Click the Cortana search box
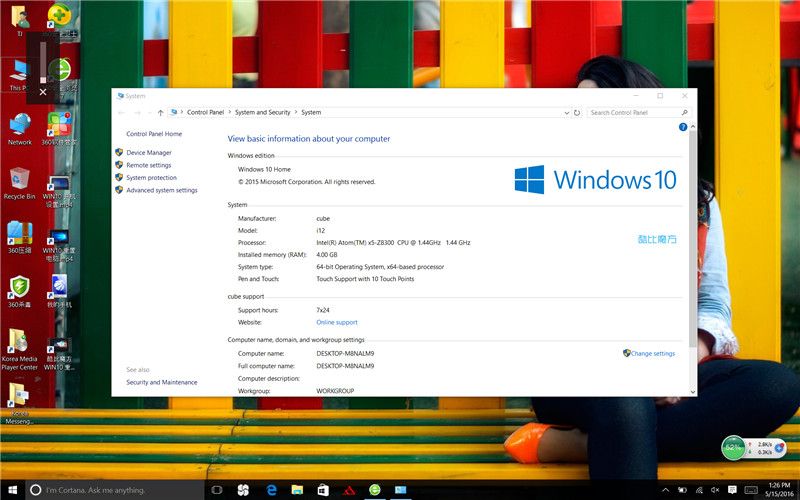The height and width of the screenshot is (500, 800). (114, 490)
